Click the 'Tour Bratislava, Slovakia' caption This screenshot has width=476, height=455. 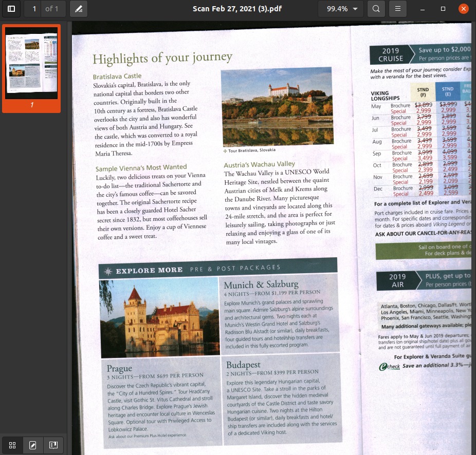point(251,150)
